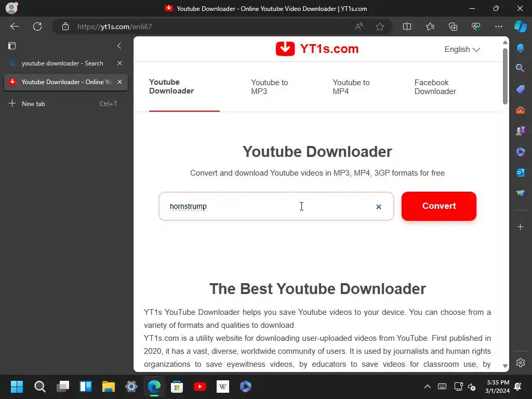Go back with the browser back arrow

[14, 26]
